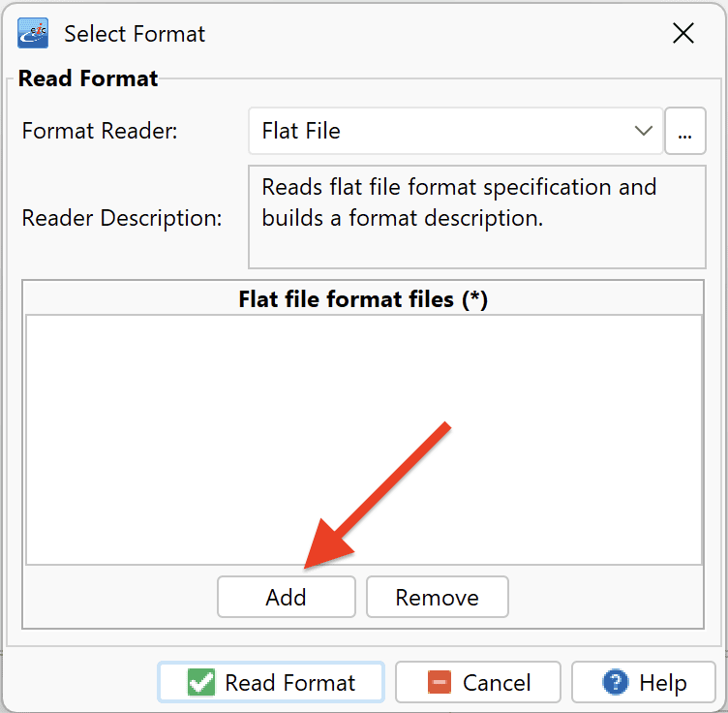Image resolution: width=728 pixels, height=713 pixels.
Task: Click the empty flat file format files list
Action: 364,440
